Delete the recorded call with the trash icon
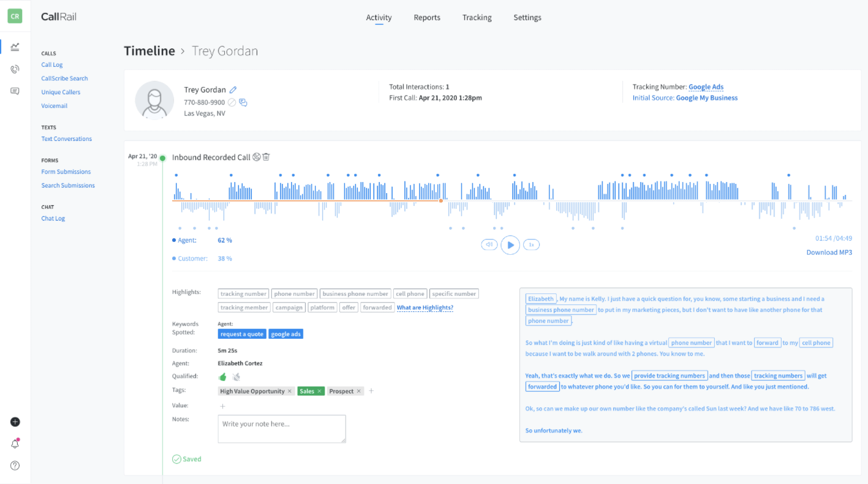This screenshot has height=484, width=868. (x=266, y=157)
